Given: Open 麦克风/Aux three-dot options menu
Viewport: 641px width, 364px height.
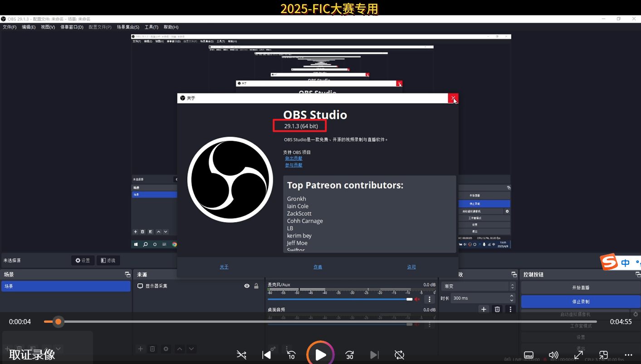Looking at the screenshot, I should pyautogui.click(x=429, y=299).
